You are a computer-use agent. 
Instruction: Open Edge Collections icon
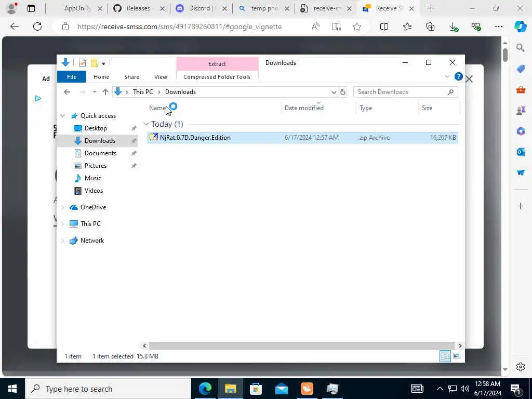[430, 26]
